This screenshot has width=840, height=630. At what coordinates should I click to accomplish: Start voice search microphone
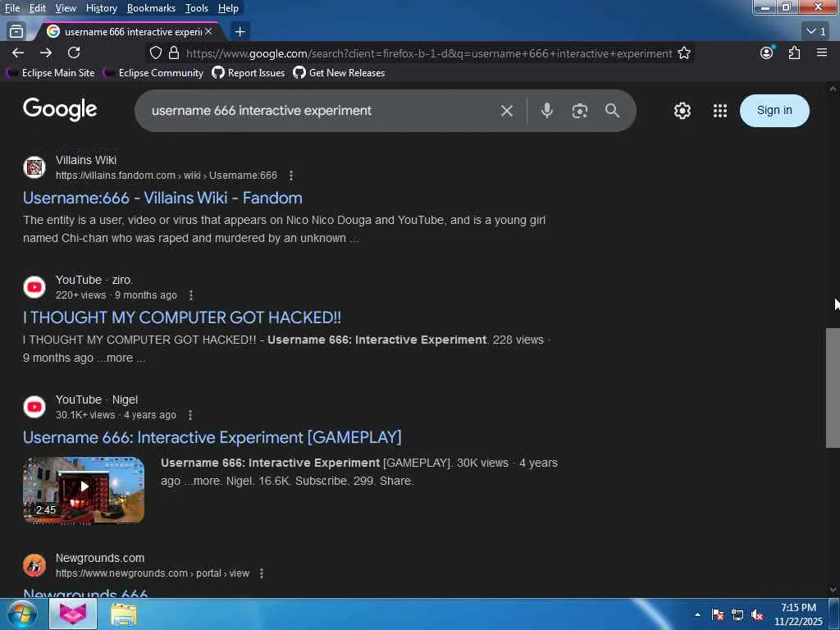(x=547, y=111)
